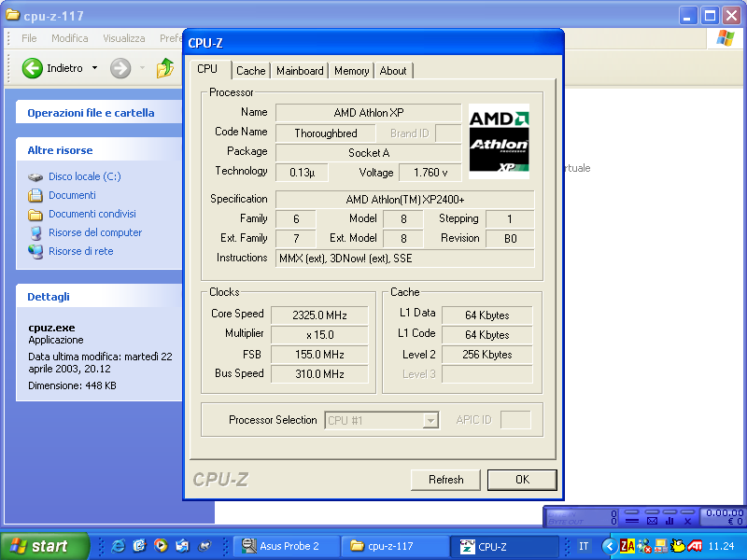Select the CPU tab
Image resolution: width=747 pixels, height=560 pixels.
[207, 69]
